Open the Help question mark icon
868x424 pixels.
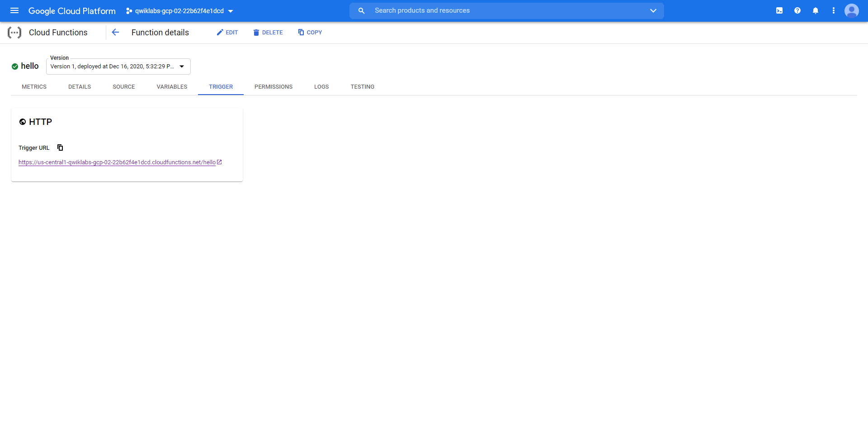coord(797,10)
